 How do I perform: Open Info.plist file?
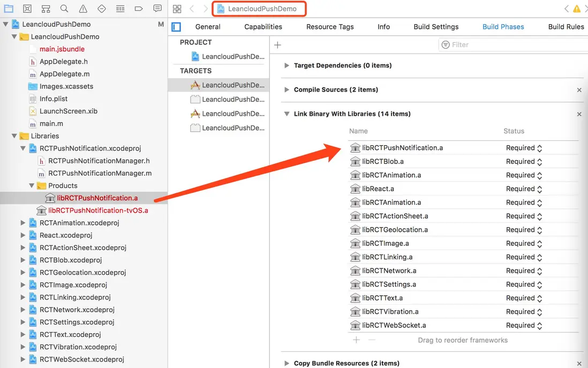click(x=53, y=99)
